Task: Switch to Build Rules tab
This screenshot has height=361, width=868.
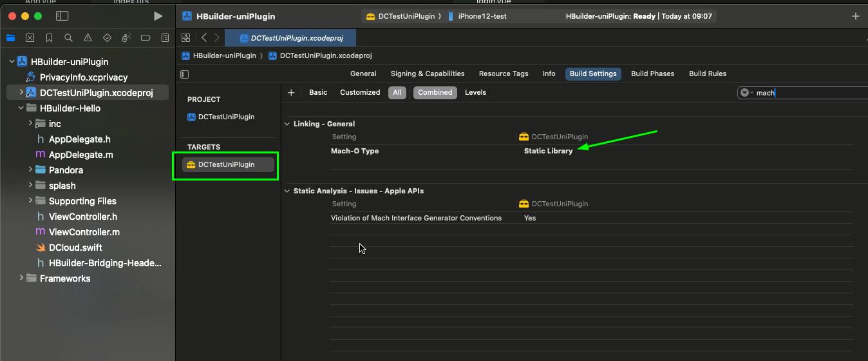Action: tap(708, 73)
